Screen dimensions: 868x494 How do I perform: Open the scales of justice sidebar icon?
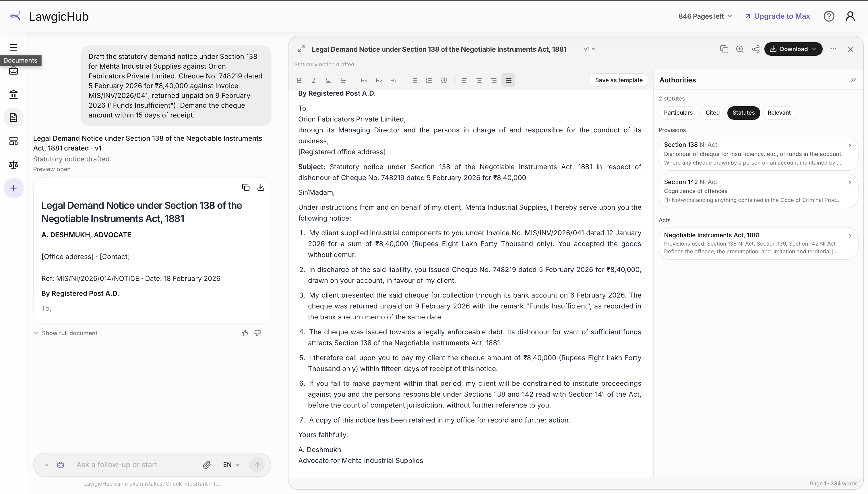[x=13, y=165]
